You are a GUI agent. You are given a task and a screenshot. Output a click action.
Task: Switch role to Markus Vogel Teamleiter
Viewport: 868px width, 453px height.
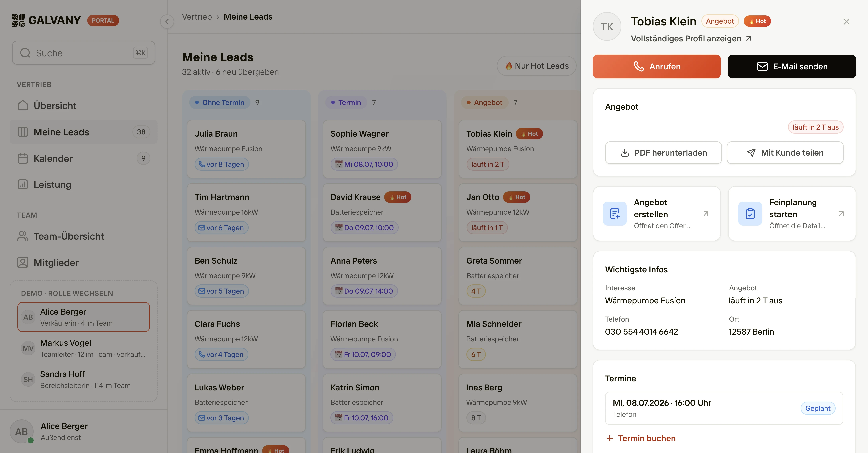click(x=84, y=348)
